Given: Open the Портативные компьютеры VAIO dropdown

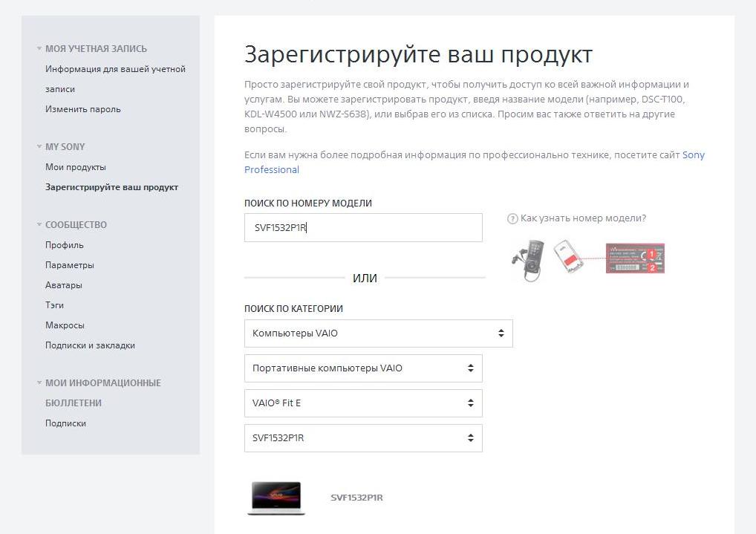Looking at the screenshot, I should (x=363, y=368).
